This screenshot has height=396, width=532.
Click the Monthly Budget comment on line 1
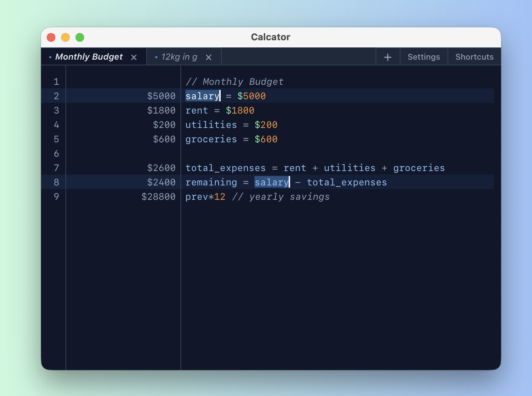point(234,82)
